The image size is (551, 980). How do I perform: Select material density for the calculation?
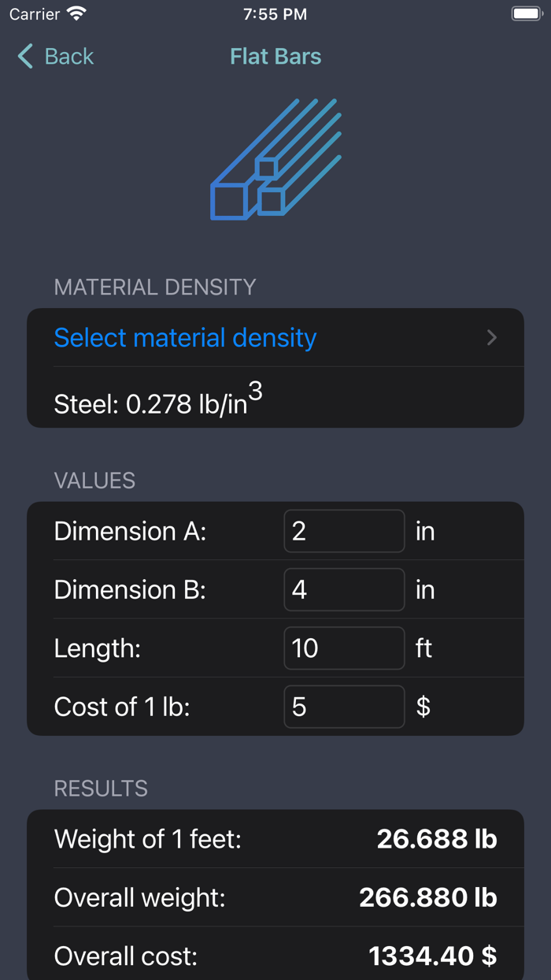point(184,337)
